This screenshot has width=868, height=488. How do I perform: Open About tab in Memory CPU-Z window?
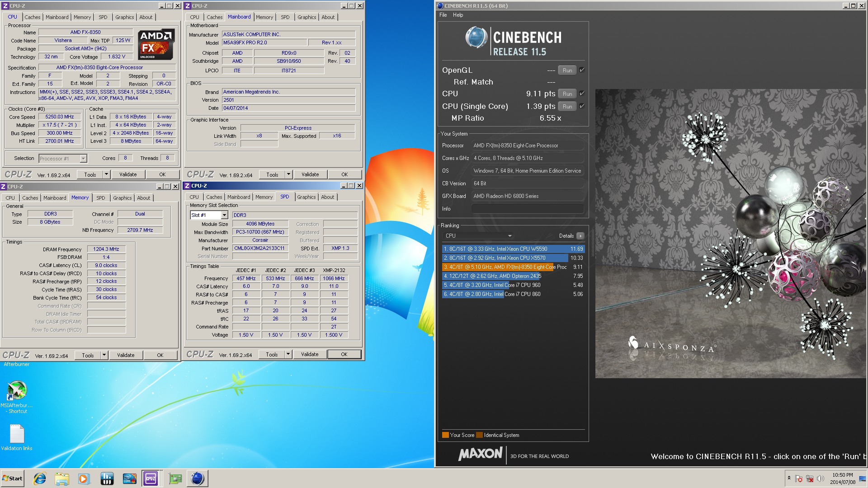[144, 198]
